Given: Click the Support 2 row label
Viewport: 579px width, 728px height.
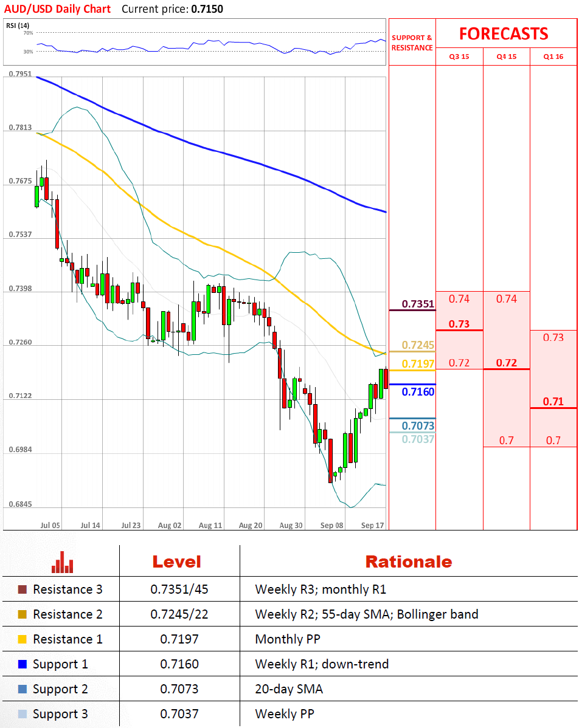Looking at the screenshot, I should [60, 690].
